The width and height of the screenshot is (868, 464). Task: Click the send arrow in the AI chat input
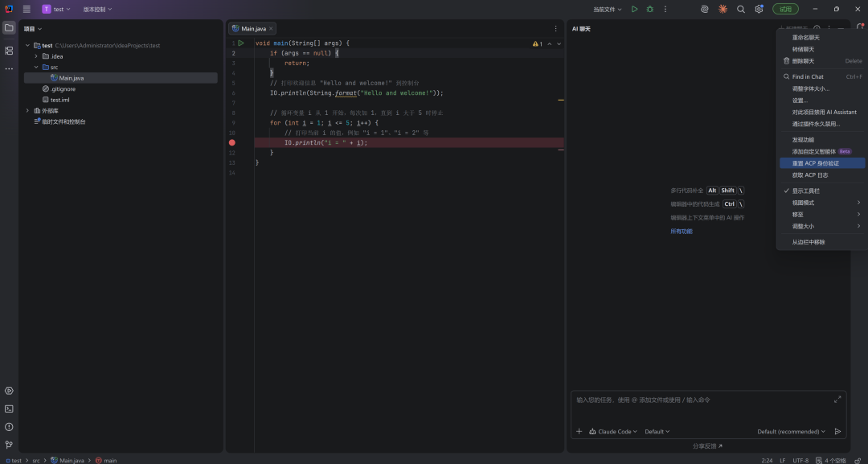pos(837,432)
